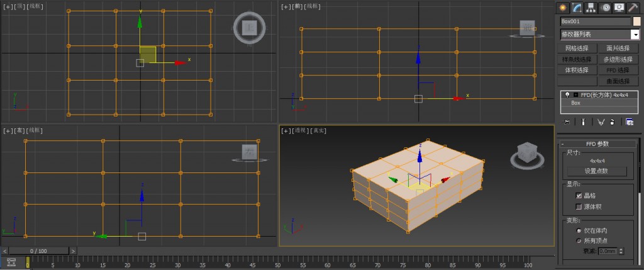Click the Top viewport ViewCube face
644x270 pixels.
tap(250, 28)
